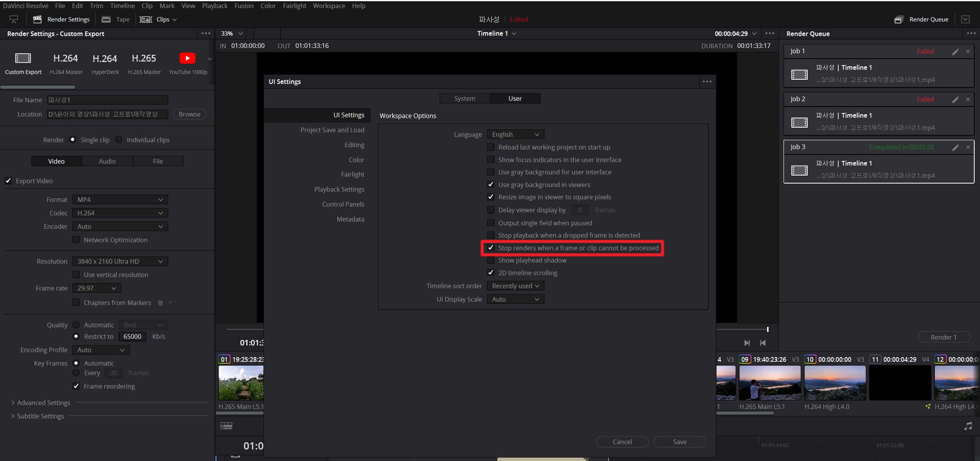The width and height of the screenshot is (980, 461).
Task: Click the music note icon near timeline
Action: pos(968,426)
